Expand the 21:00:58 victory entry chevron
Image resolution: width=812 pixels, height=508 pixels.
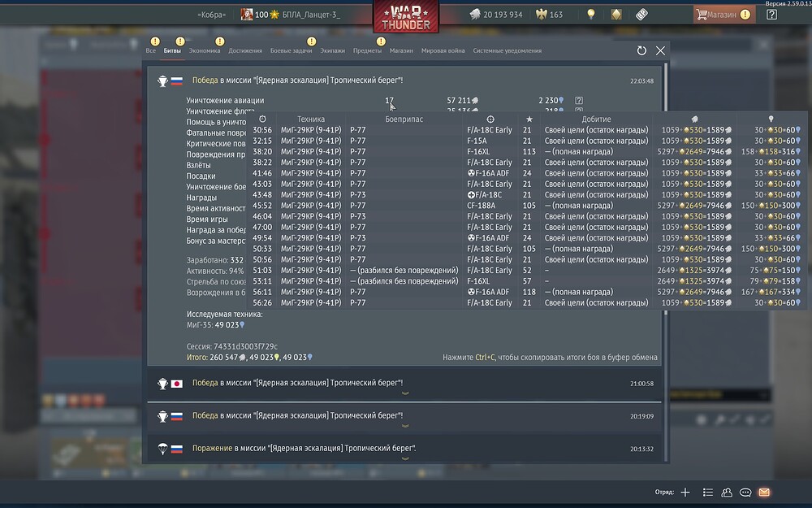405,393
